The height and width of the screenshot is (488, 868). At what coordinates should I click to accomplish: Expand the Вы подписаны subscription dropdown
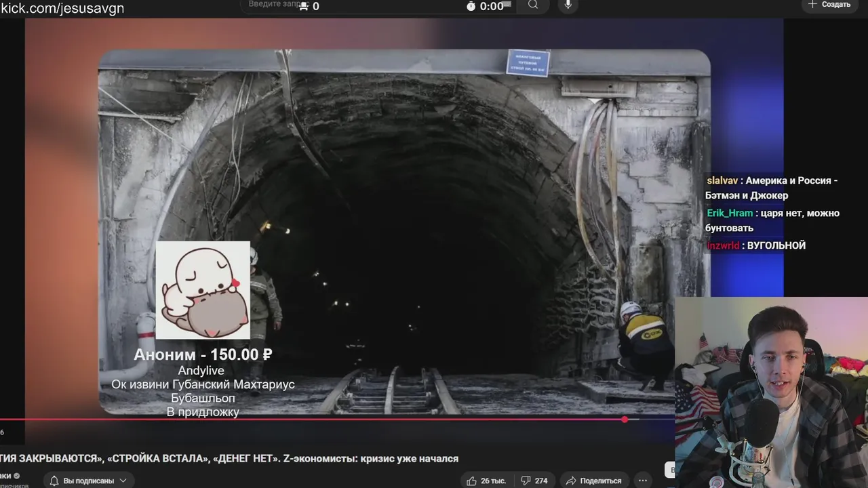(x=89, y=481)
